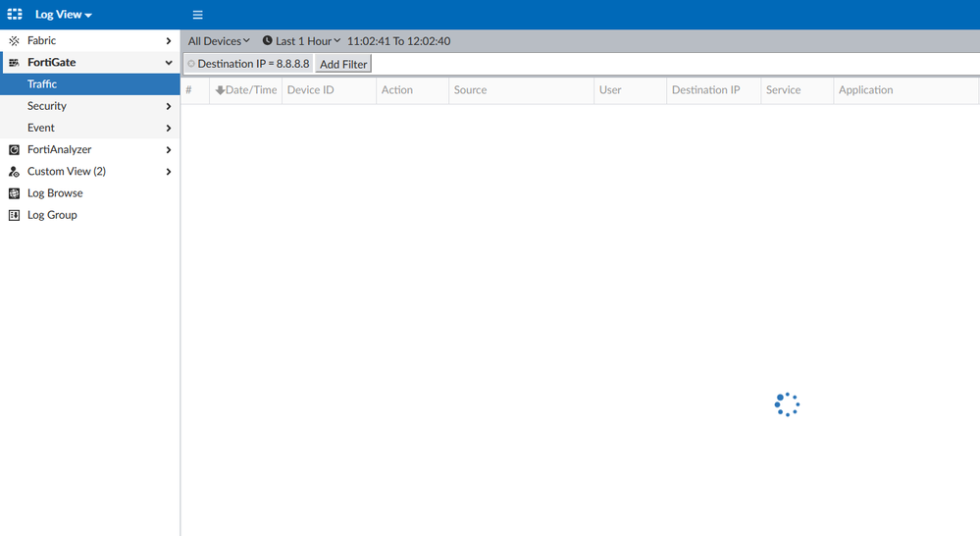
Task: Click the Log Browse icon
Action: (14, 193)
